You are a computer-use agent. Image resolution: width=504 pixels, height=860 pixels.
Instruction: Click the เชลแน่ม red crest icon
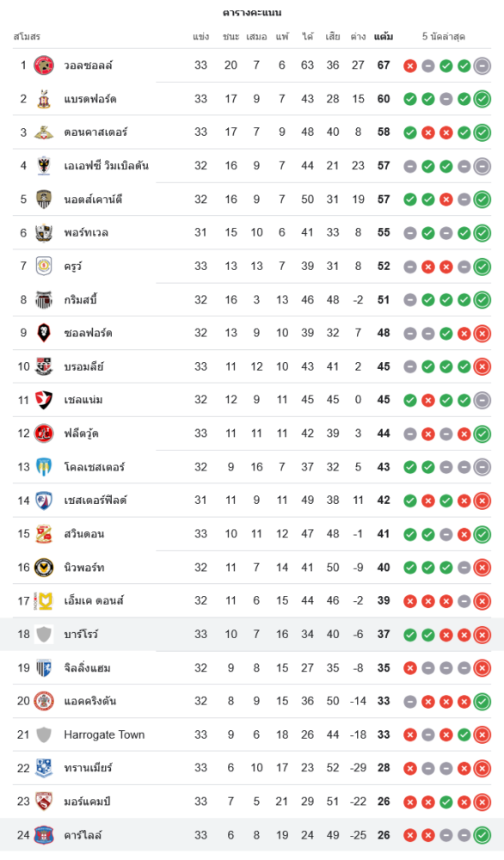click(44, 400)
